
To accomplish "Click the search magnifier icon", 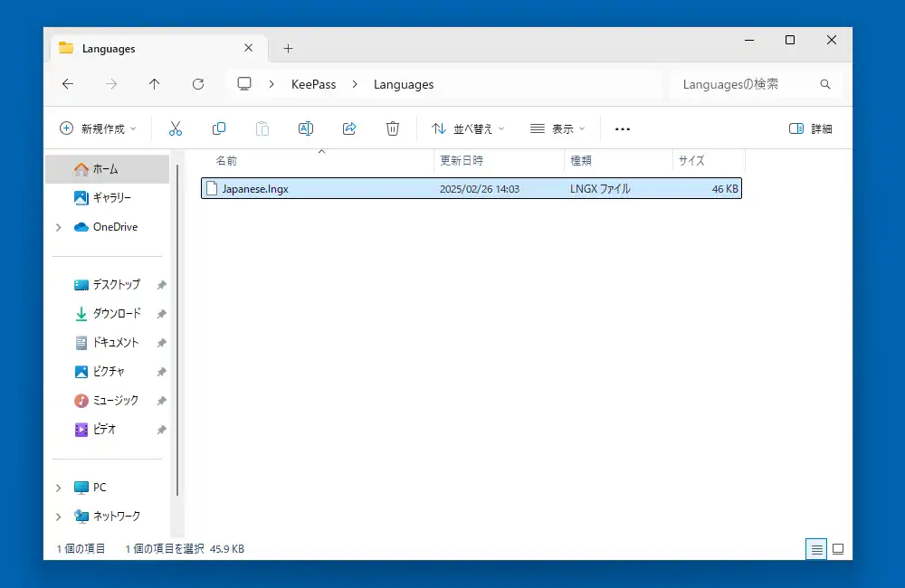I will pos(825,84).
